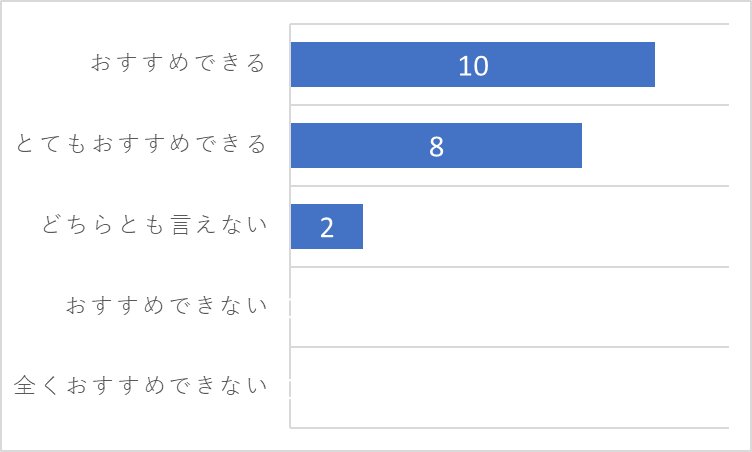Click the gridline below the 10 bar
This screenshot has height=452, width=752.
coord(509,105)
